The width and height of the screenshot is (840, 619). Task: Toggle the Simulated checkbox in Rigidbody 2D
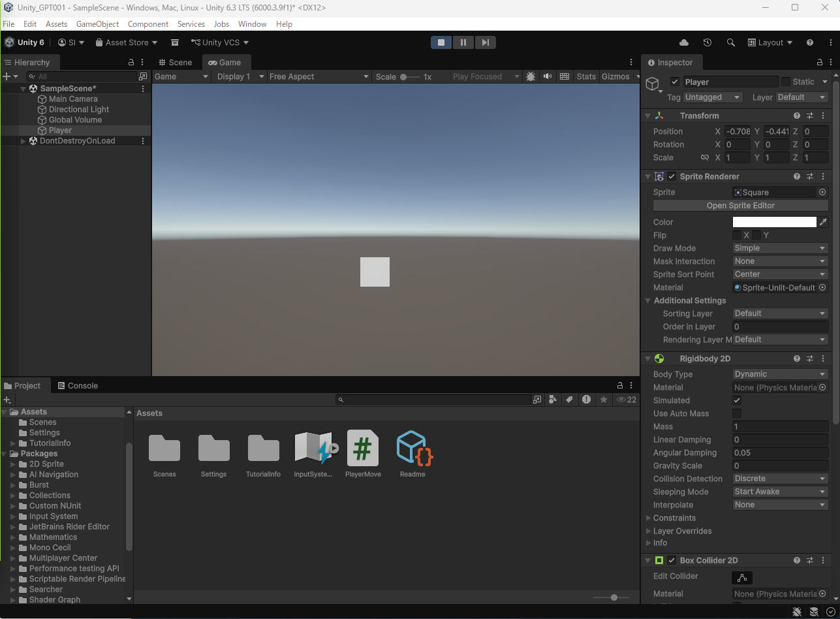pos(737,400)
